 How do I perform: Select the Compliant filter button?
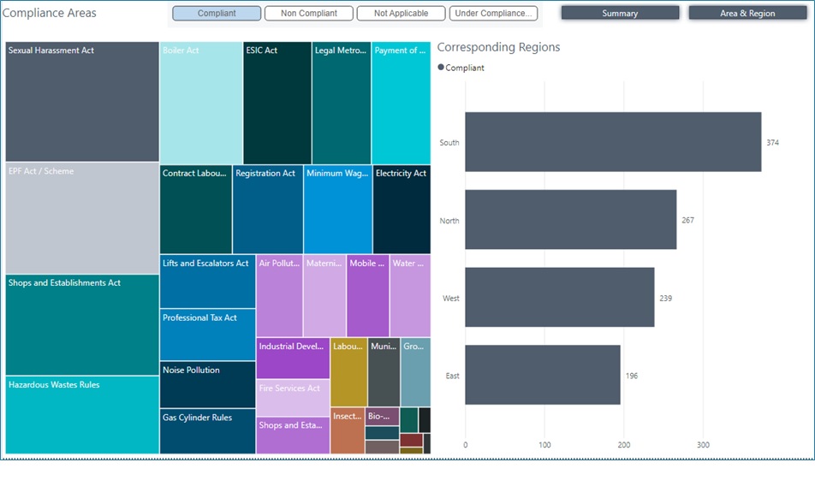216,13
